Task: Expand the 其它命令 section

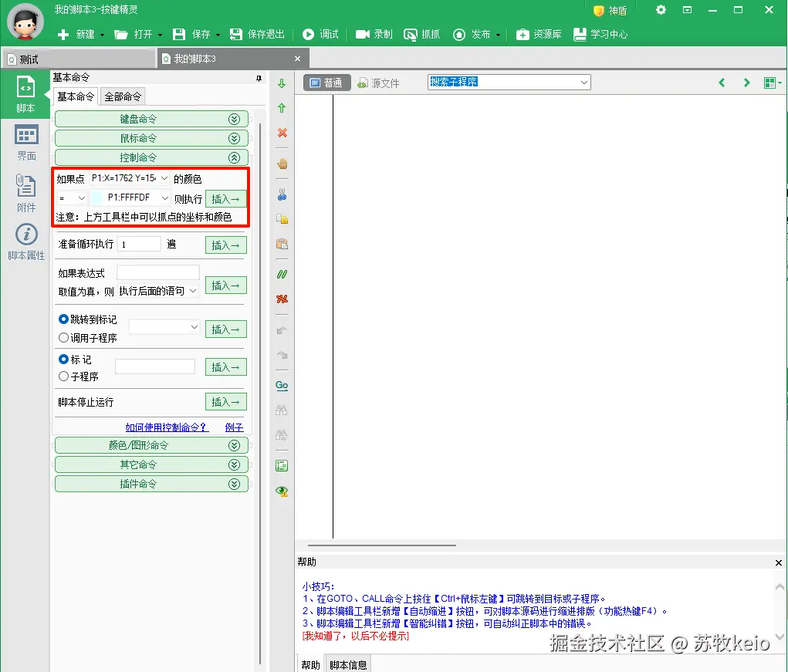Action: coord(151,464)
